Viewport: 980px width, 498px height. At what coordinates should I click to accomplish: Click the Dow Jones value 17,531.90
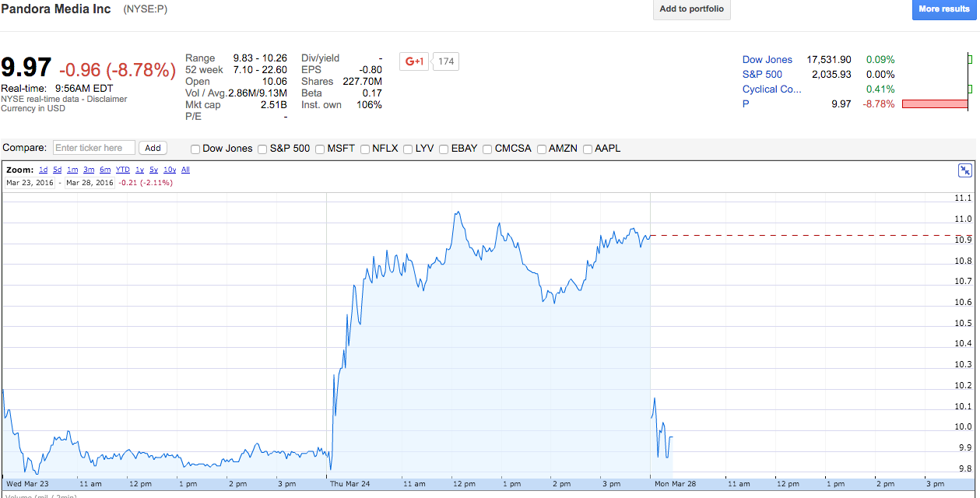click(x=829, y=59)
